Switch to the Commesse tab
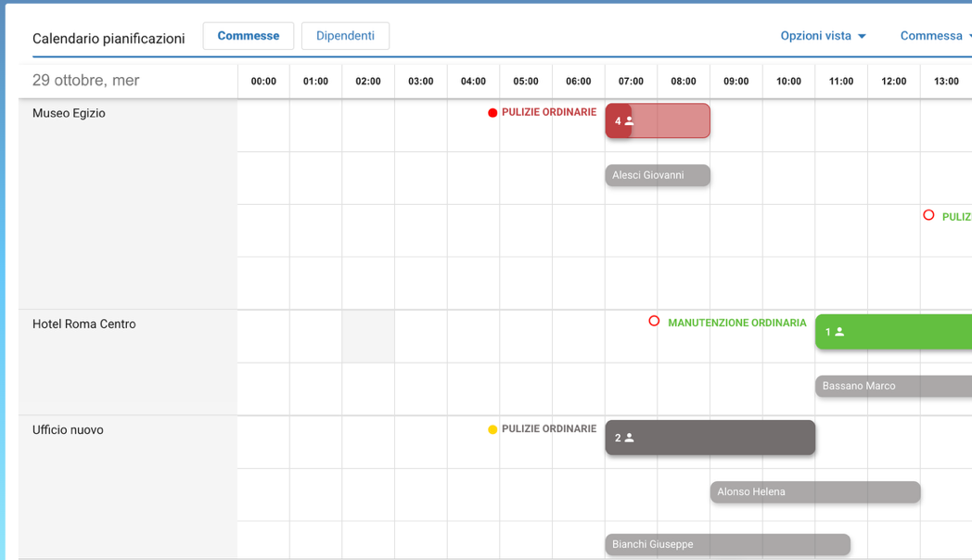 tap(248, 36)
